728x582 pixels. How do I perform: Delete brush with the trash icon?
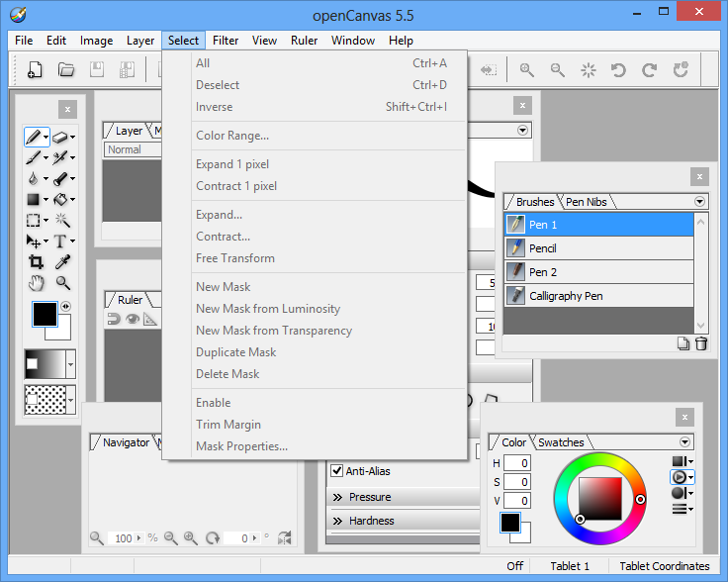pos(701,343)
